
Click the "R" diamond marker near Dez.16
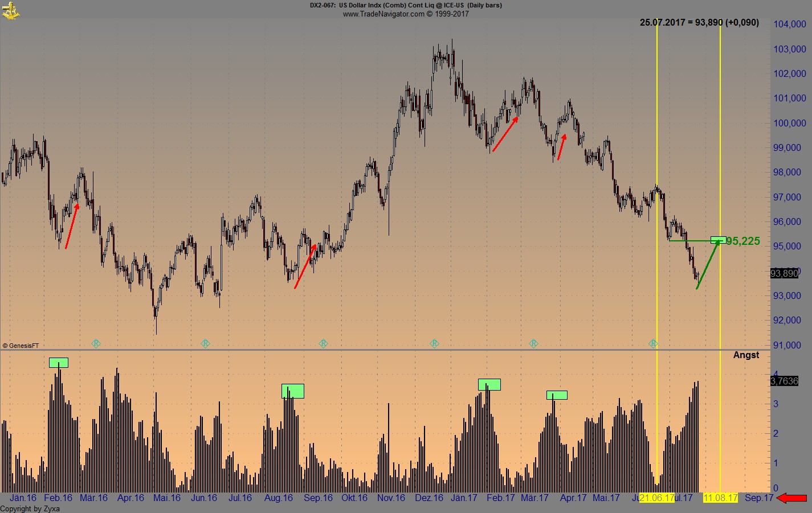[434, 343]
